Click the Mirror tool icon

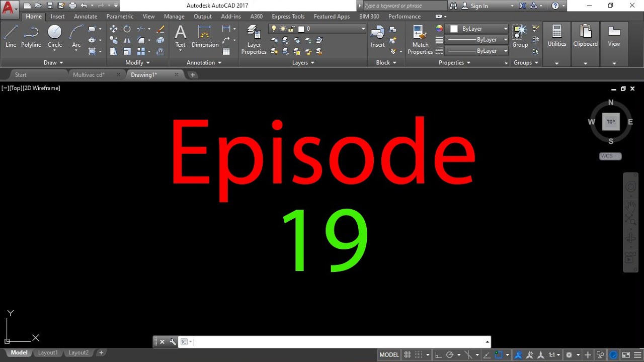coord(127,40)
